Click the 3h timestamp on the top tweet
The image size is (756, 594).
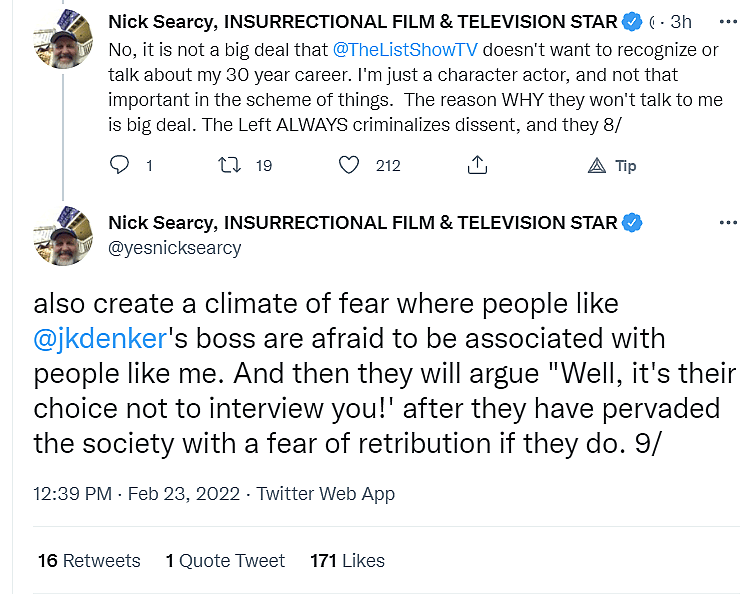click(x=681, y=21)
